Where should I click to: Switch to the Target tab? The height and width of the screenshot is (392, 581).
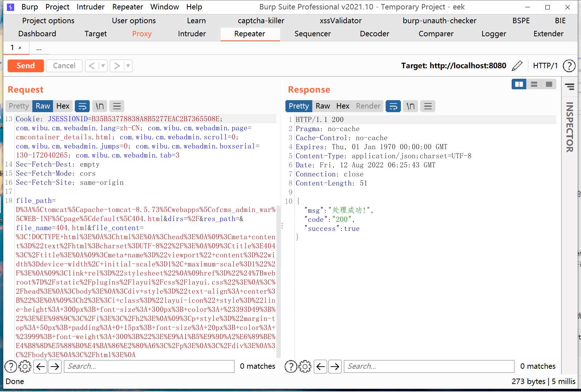tap(96, 34)
